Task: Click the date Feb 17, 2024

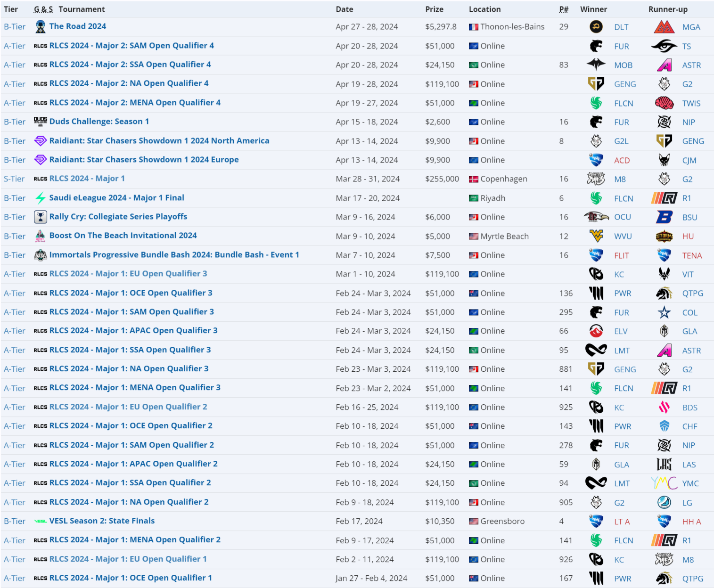Action: pos(359,521)
